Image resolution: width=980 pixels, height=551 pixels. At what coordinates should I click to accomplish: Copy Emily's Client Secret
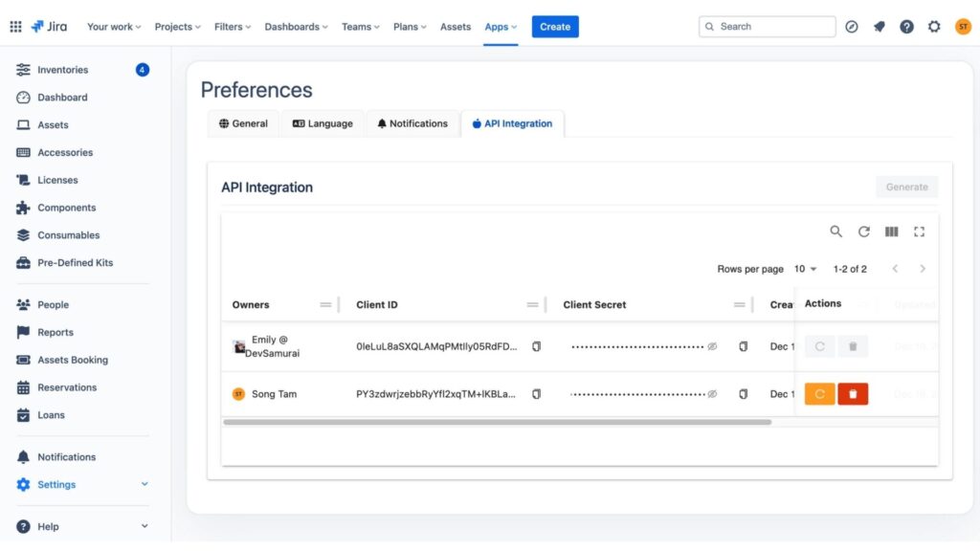[x=743, y=346]
